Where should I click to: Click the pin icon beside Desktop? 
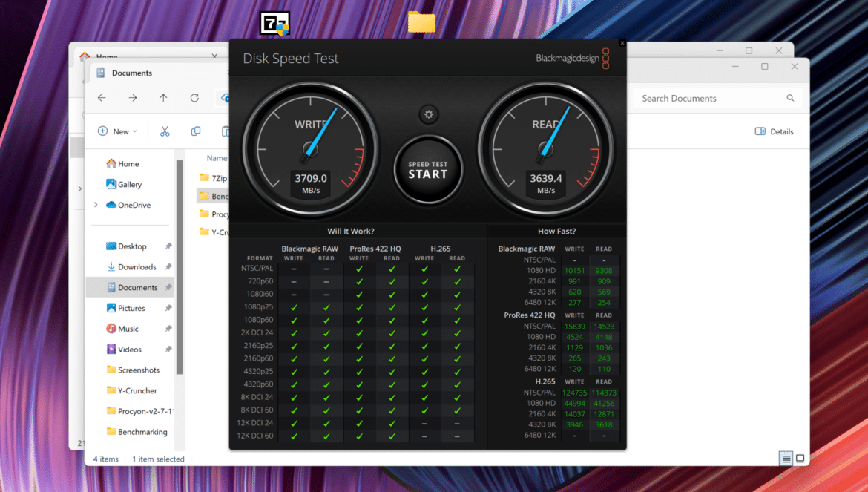click(168, 246)
